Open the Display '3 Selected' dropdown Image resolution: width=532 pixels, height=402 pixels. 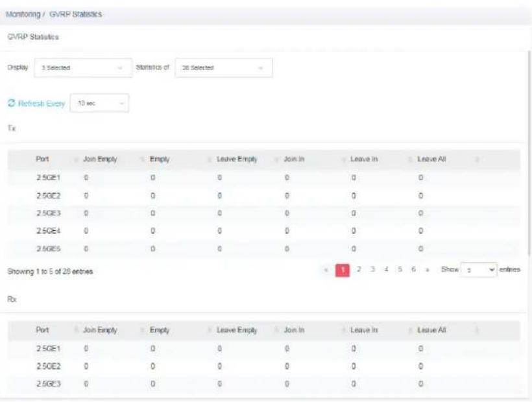83,68
